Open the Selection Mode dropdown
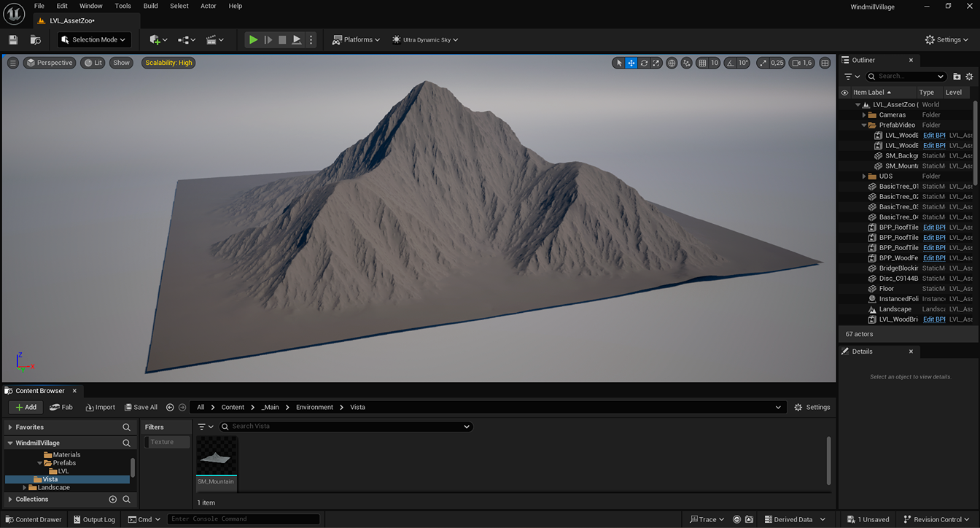This screenshot has width=980, height=528. [x=93, y=39]
